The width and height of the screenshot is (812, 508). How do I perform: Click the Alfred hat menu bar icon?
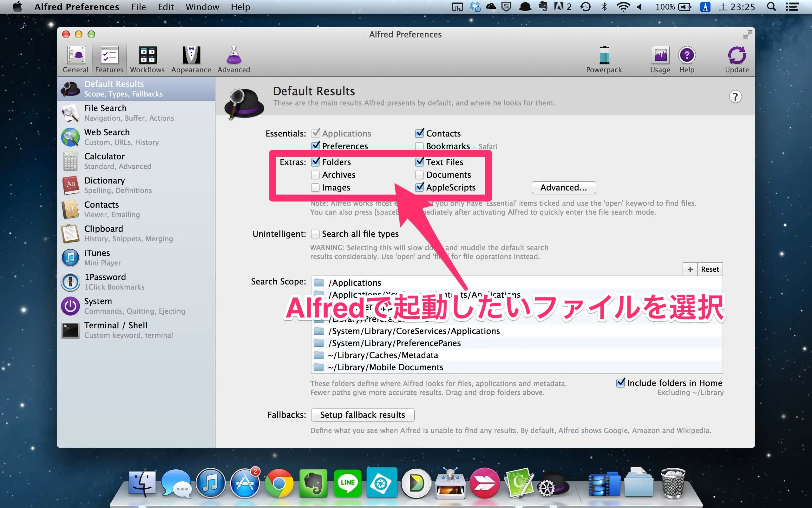(x=525, y=7)
